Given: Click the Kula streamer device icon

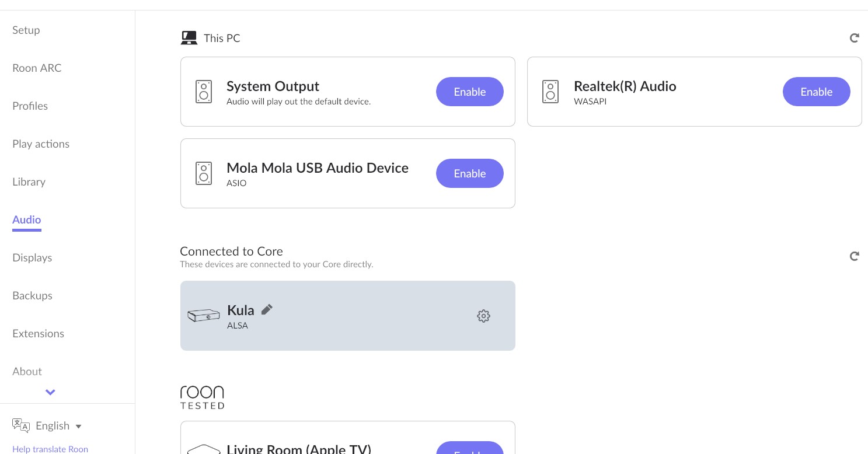Looking at the screenshot, I should click(x=203, y=316).
